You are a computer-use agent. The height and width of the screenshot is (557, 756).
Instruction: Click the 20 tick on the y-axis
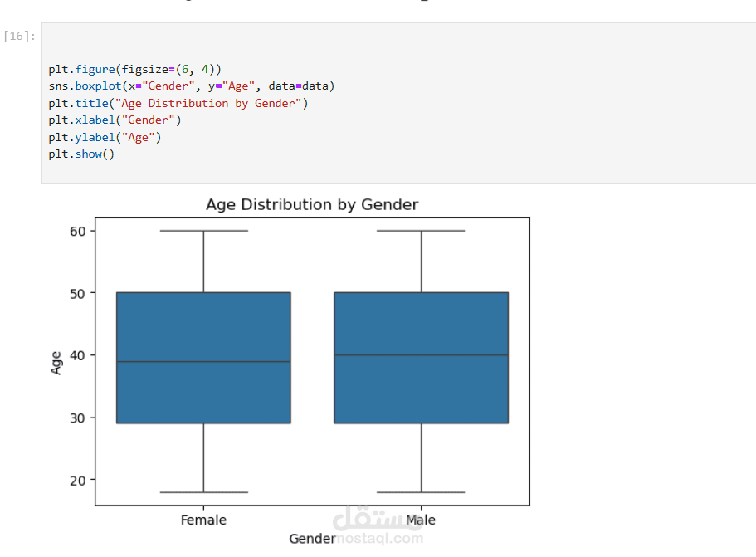[x=80, y=480]
